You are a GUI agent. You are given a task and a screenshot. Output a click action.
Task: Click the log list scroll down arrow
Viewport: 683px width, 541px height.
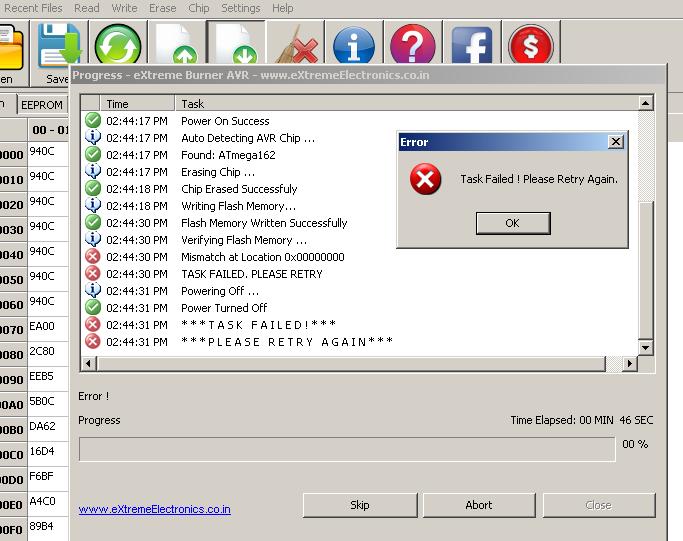[x=646, y=348]
